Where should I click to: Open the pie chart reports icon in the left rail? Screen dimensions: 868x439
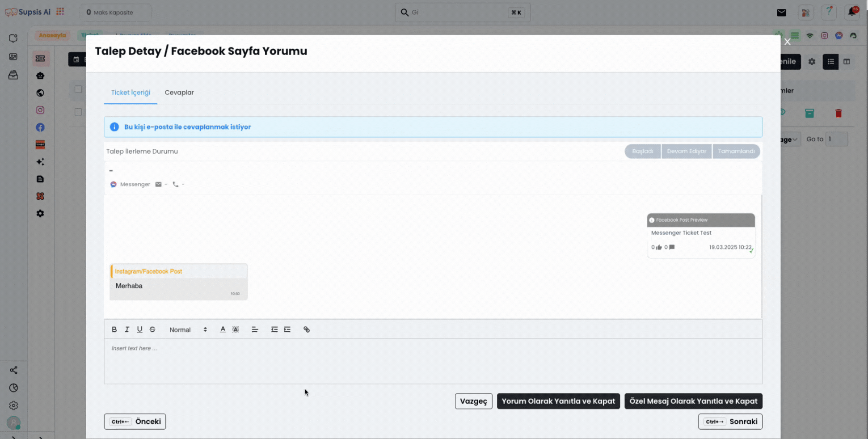pyautogui.click(x=13, y=388)
